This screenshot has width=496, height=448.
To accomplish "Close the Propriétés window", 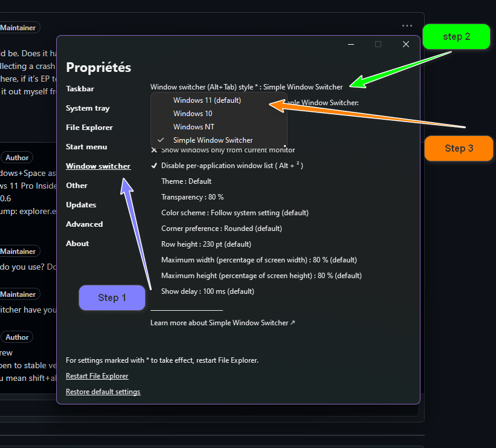I will [x=406, y=44].
